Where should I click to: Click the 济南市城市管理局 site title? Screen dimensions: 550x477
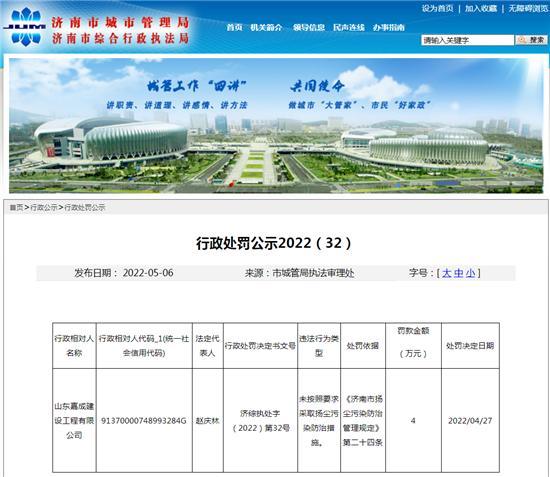[x=121, y=22]
